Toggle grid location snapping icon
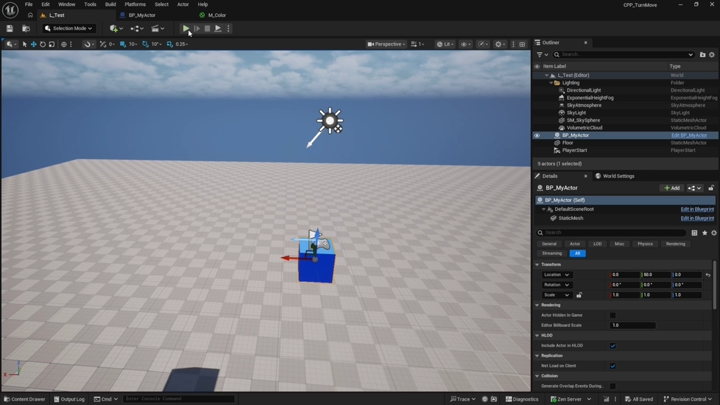This screenshot has height=405, width=720. point(123,44)
